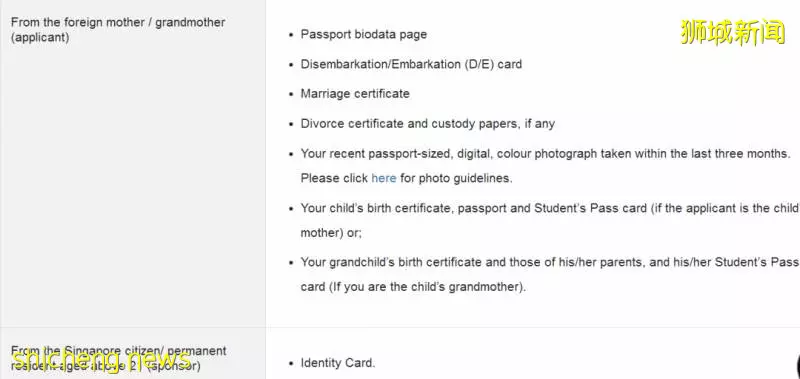Click the '(applicant)' label in left column

coord(40,38)
